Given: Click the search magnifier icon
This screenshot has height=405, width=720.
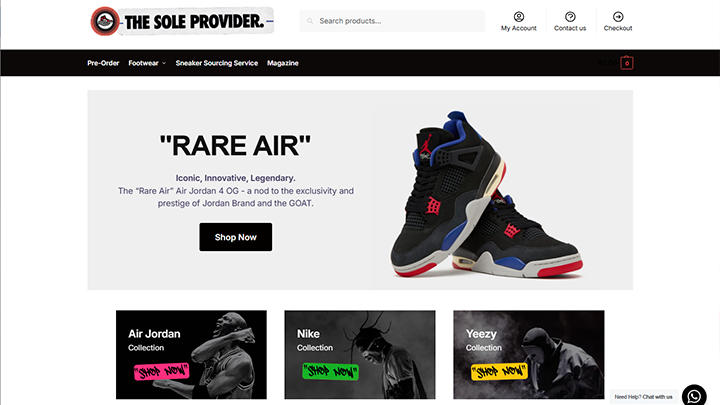Looking at the screenshot, I should click(310, 21).
